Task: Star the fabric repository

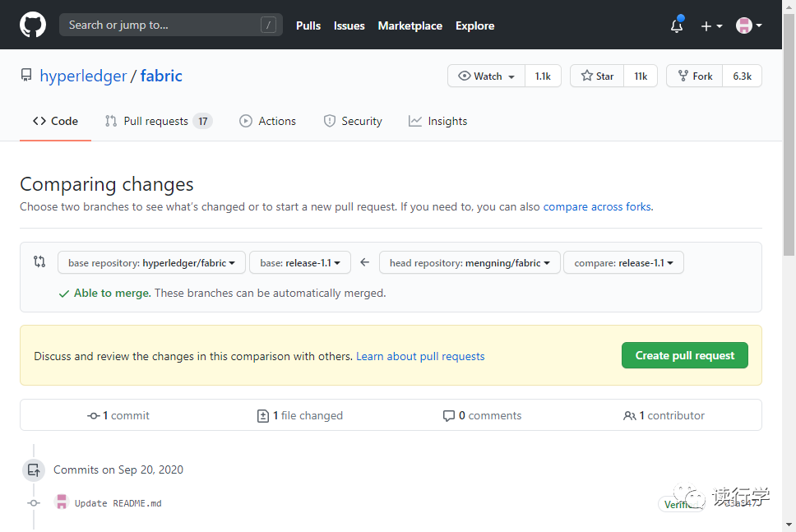Action: point(597,76)
